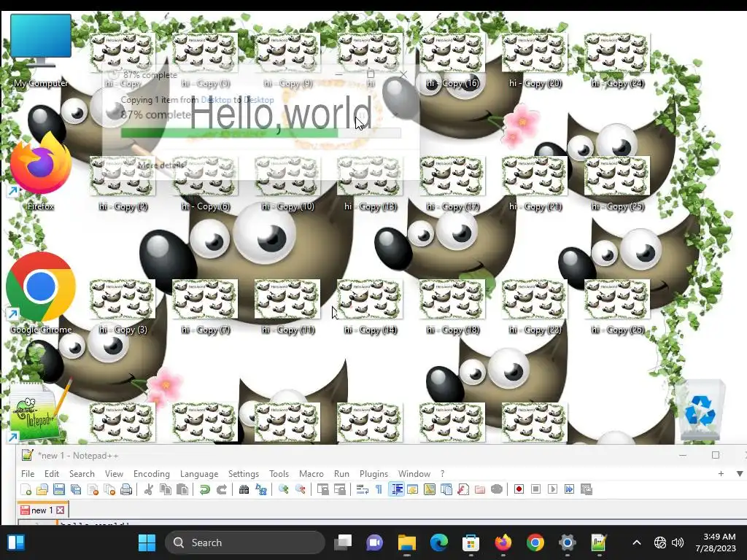This screenshot has height=560, width=747.
Task: Open the Tools menu
Action: tap(279, 474)
